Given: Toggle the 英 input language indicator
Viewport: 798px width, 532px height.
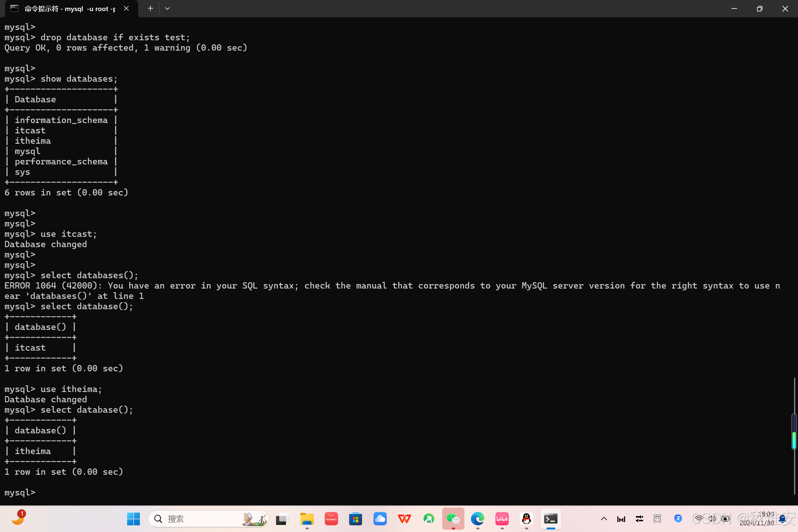Looking at the screenshot, I should tap(657, 519).
